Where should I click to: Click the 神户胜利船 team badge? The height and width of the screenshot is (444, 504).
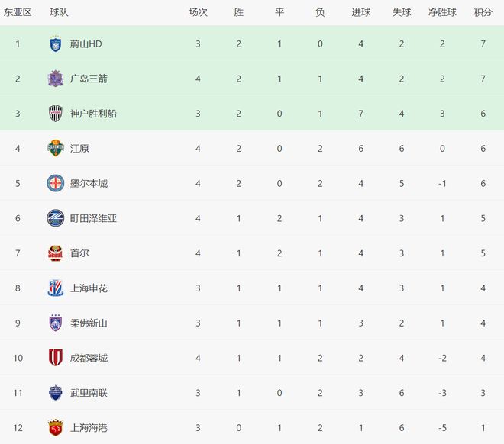point(55,114)
